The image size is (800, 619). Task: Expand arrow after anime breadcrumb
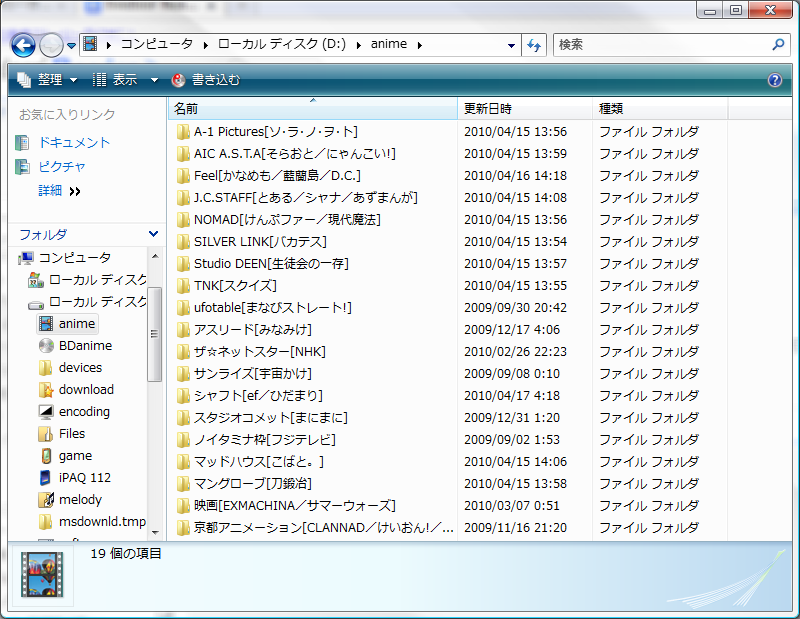pos(419,45)
